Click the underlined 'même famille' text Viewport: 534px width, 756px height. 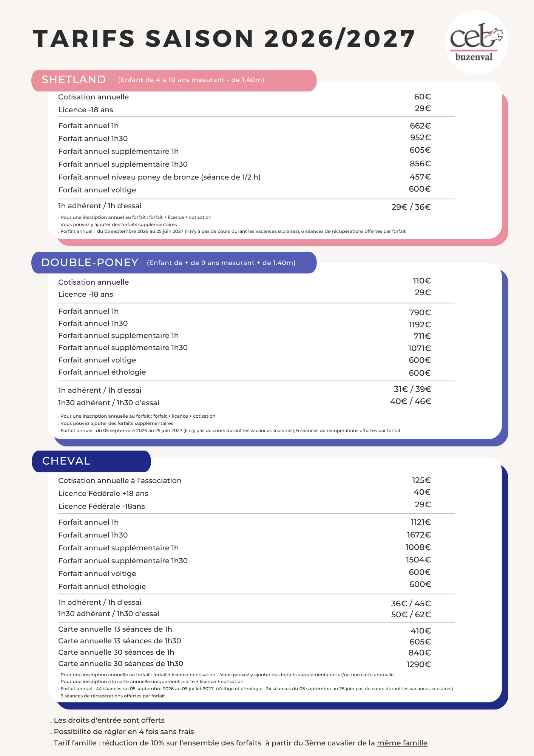click(402, 743)
